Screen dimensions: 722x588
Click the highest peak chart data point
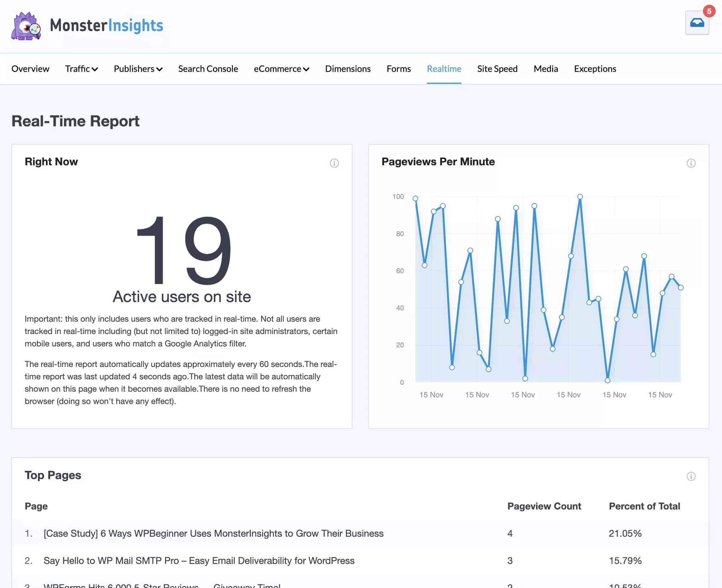580,197
